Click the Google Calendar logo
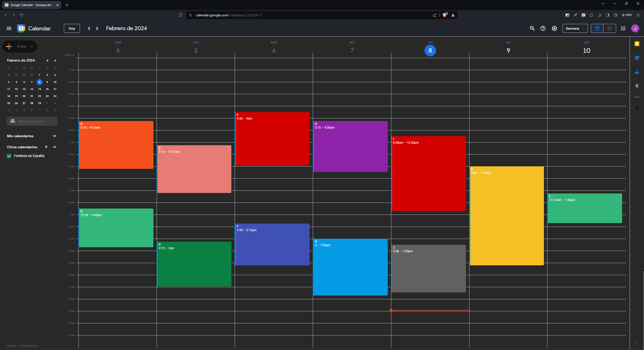This screenshot has width=644, height=350. click(x=21, y=28)
